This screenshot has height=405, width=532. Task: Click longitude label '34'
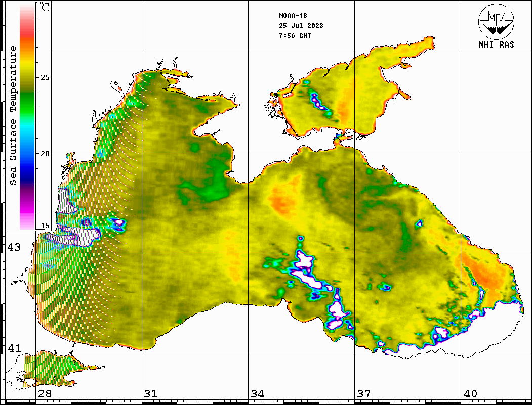[x=257, y=394]
